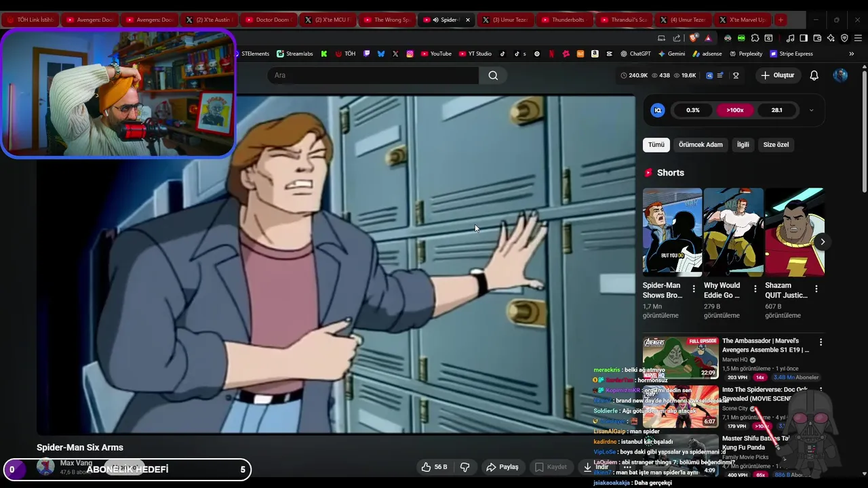Open the browser hamburger menu
This screenshot has height=488, width=868.
coord(858,38)
